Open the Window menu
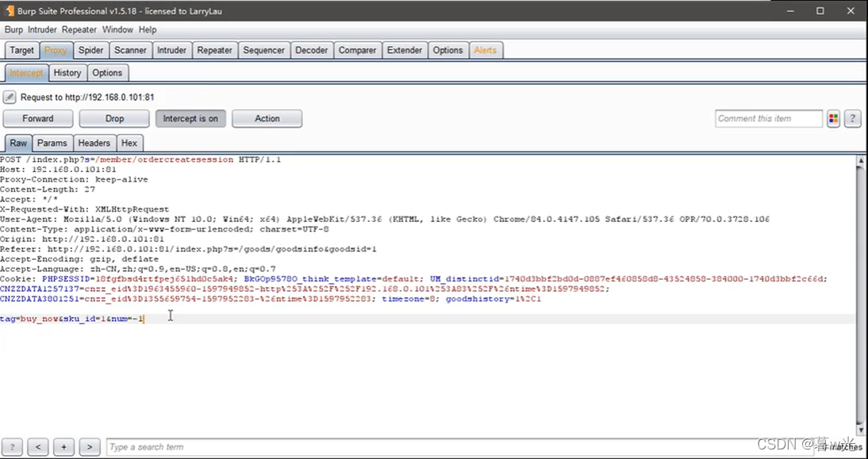Screen dimensions: 868x459 (118, 30)
